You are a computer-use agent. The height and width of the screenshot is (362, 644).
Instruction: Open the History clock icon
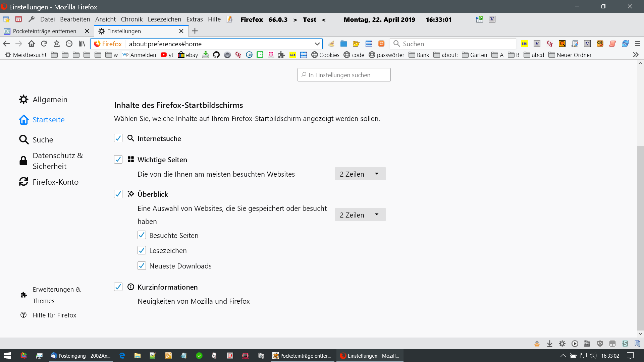(69, 44)
